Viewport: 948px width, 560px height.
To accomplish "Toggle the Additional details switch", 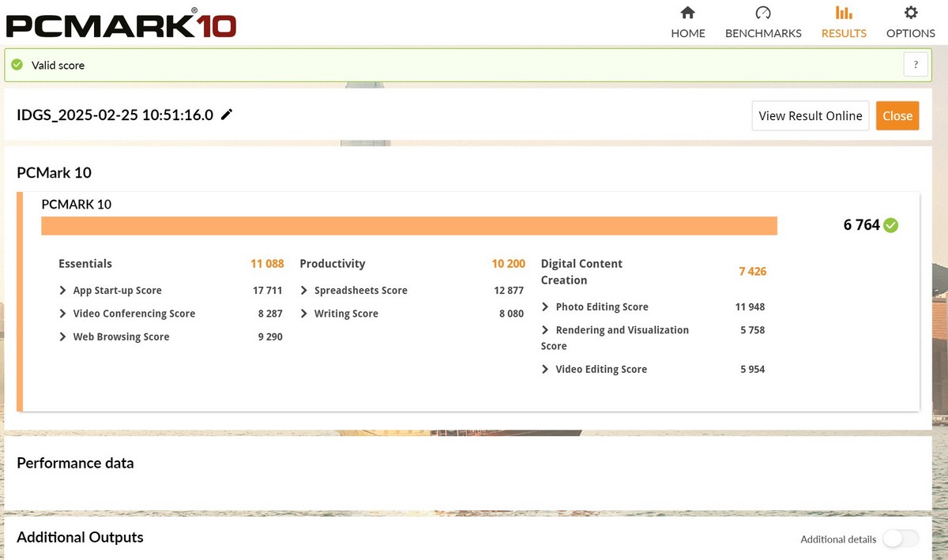I will click(x=901, y=539).
